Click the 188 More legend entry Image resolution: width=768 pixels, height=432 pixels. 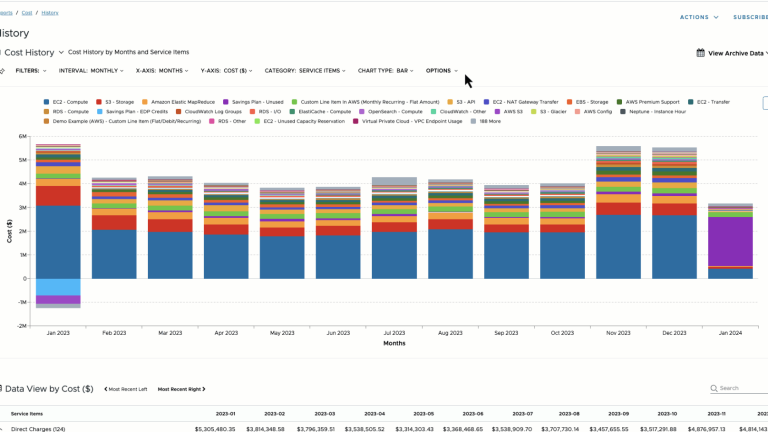[x=485, y=121]
